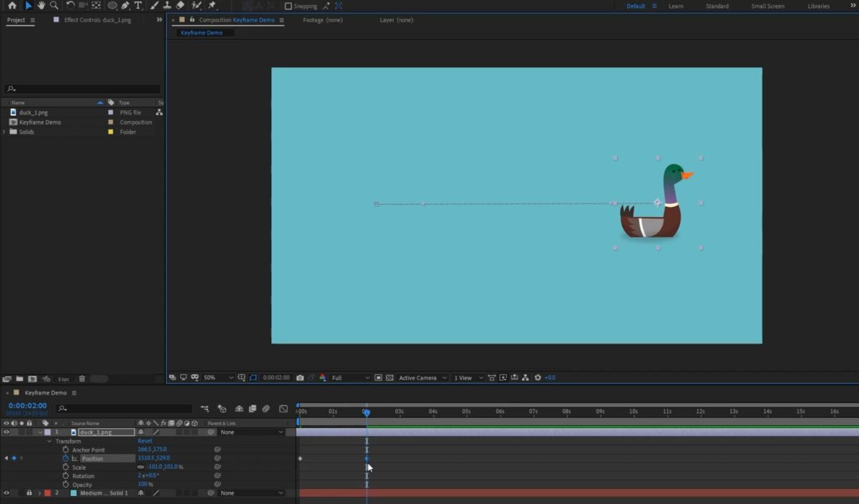Select the Rotation tool in the toolbar
859x504 pixels.
(x=69, y=6)
